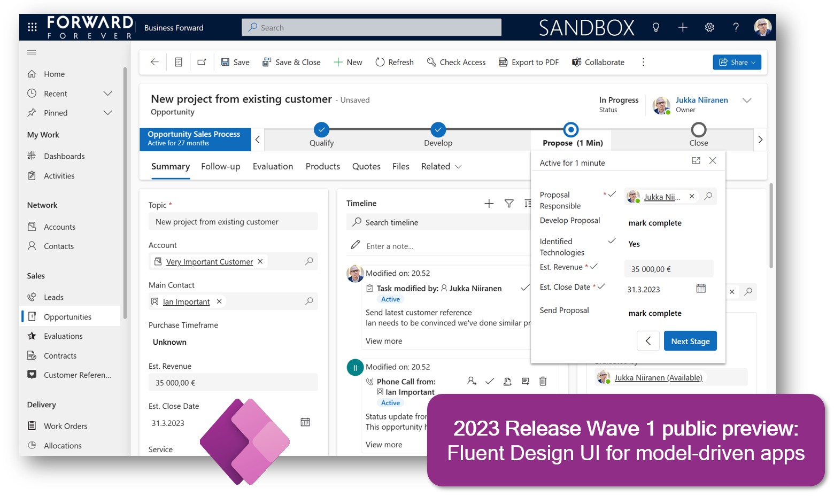Image resolution: width=834 pixels, height=504 pixels.
Task: Search Proposal Responsible lookup
Action: coord(708,196)
